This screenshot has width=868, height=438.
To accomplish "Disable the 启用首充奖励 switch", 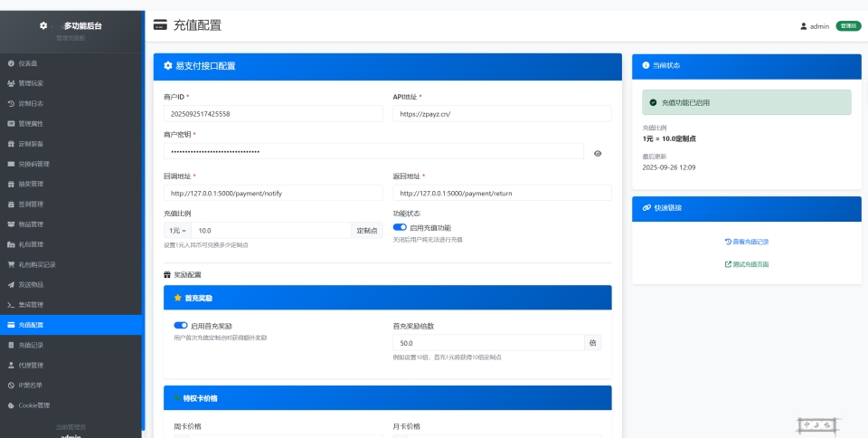I will point(180,326).
